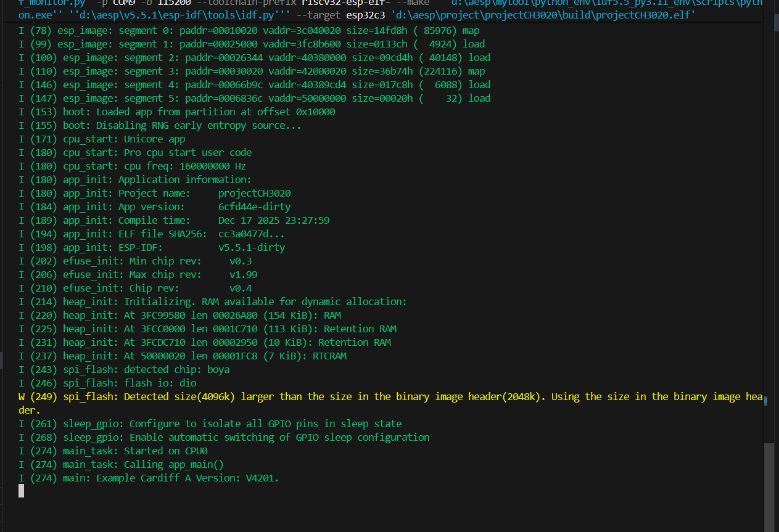The image size is (779, 532).
Task: Click the ELF file SHA256 'cc3a0477d...' value
Action: (x=251, y=234)
